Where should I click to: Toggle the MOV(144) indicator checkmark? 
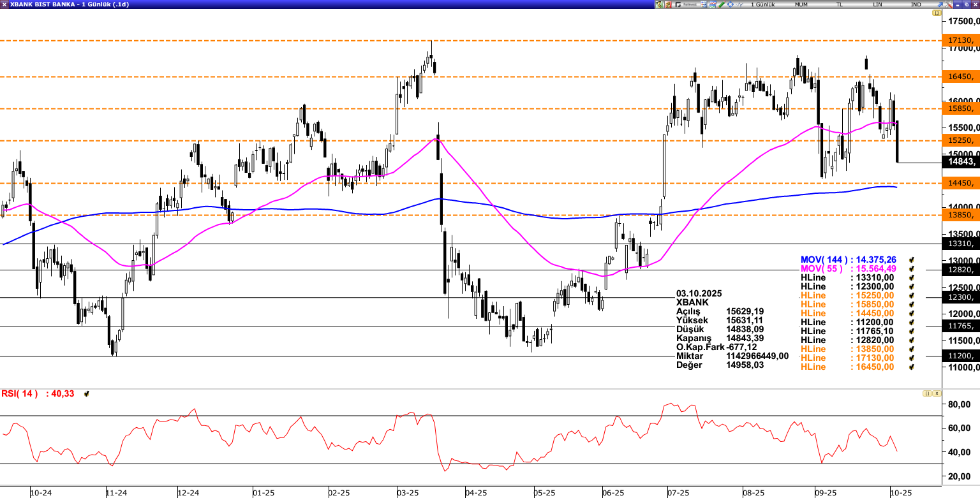coord(912,260)
